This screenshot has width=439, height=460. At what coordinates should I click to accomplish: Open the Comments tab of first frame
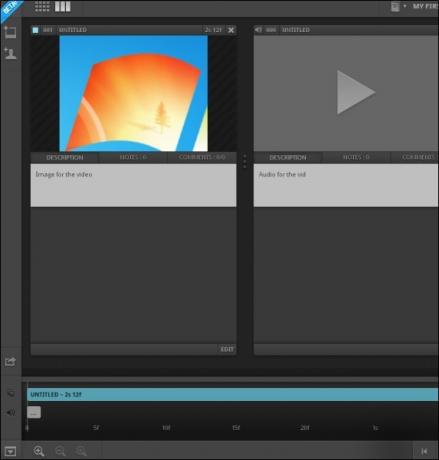tap(202, 157)
